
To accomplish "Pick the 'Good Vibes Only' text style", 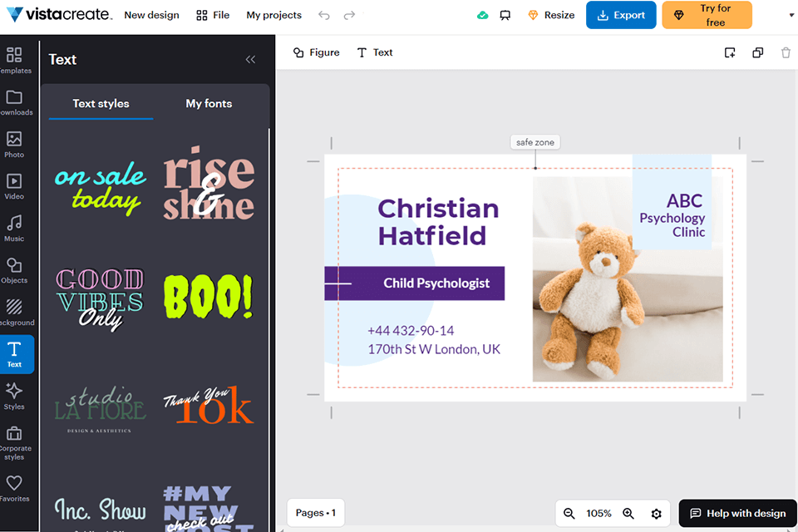I will click(x=100, y=299).
